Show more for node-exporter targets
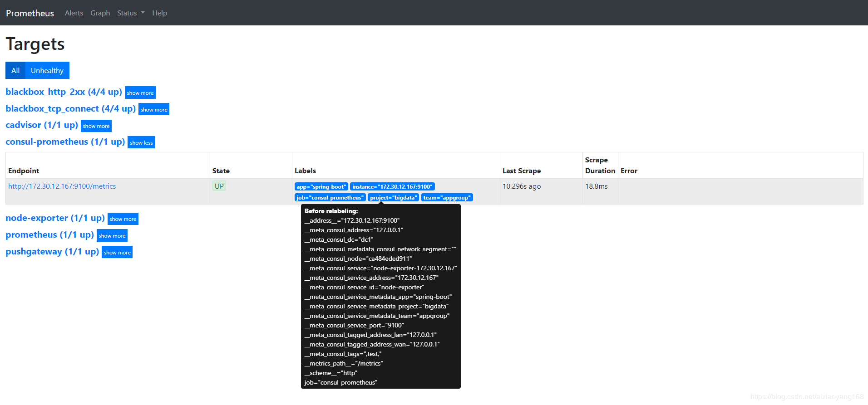The width and height of the screenshot is (868, 405). tap(123, 219)
